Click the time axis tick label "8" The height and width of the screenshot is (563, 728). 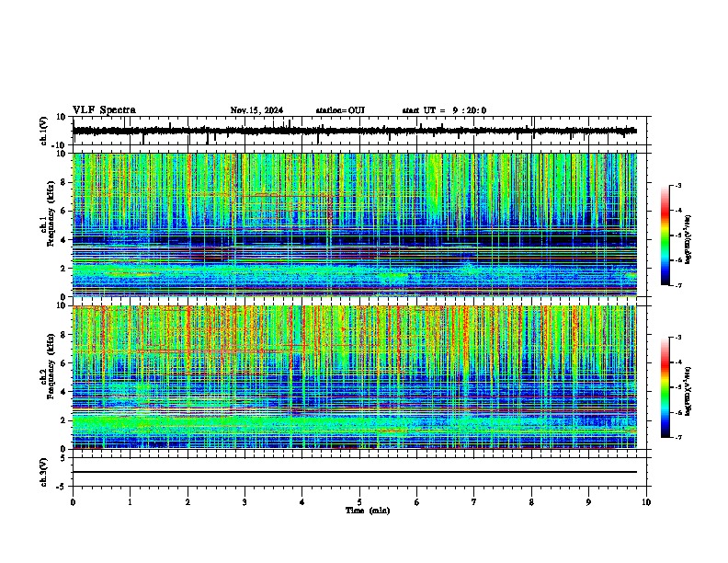(531, 502)
